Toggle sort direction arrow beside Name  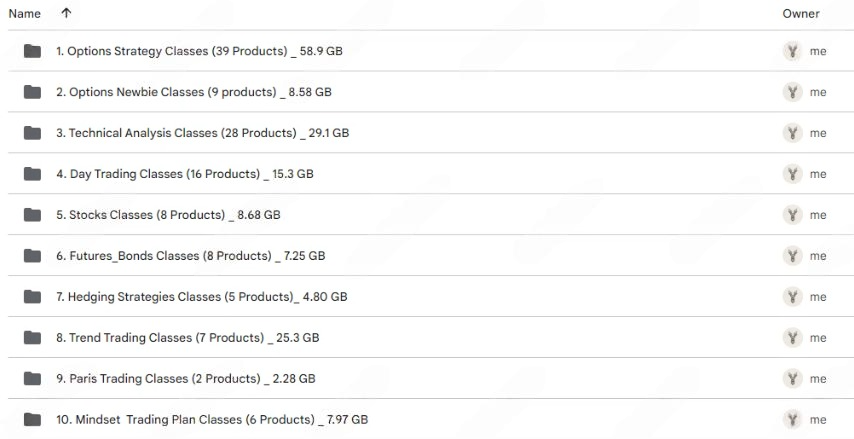[x=66, y=13]
